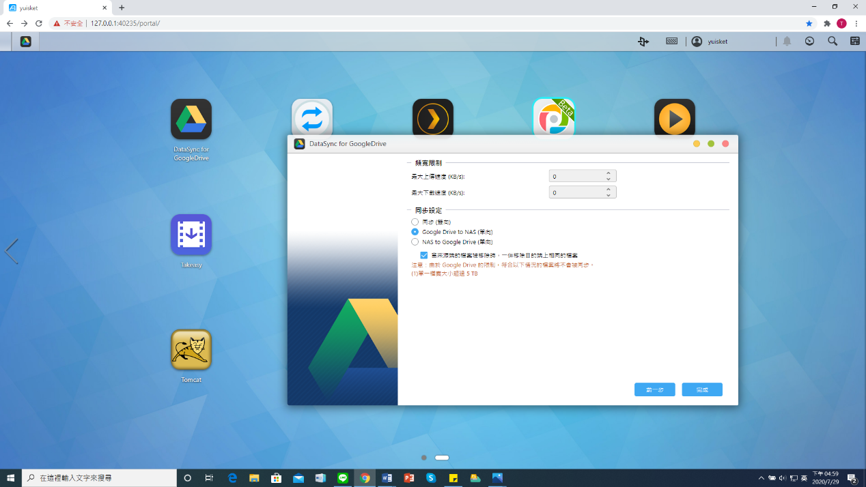Click the address bar URL
Image resolution: width=866 pixels, height=487 pixels.
pos(125,23)
